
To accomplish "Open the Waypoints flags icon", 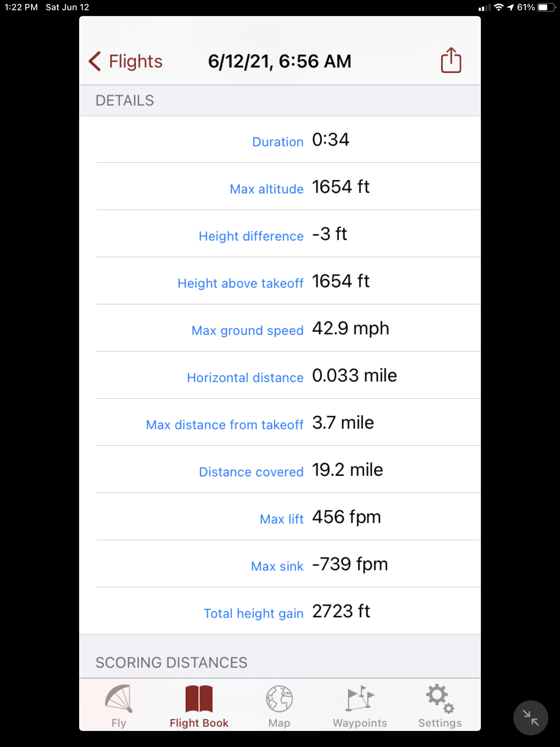I will point(359,698).
